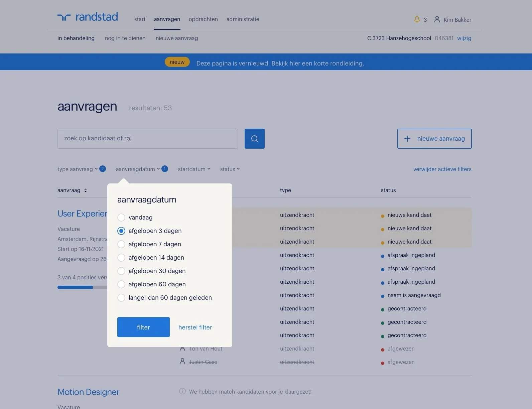Click the nieuw badge in blue banner

[x=177, y=62]
